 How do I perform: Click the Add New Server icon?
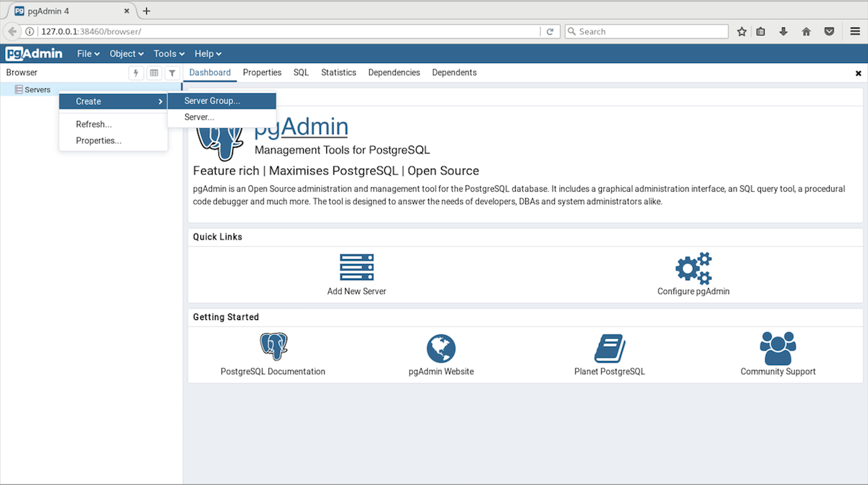click(357, 267)
